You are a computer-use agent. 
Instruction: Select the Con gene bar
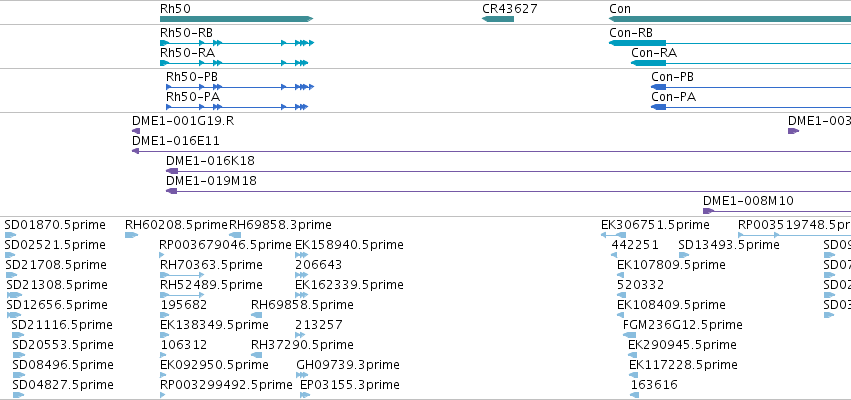click(x=730, y=19)
